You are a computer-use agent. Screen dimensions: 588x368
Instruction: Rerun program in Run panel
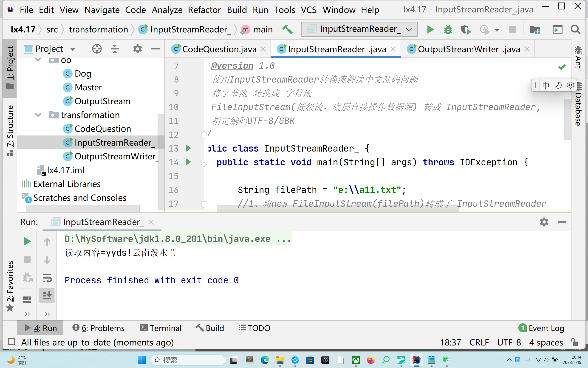[x=28, y=241]
